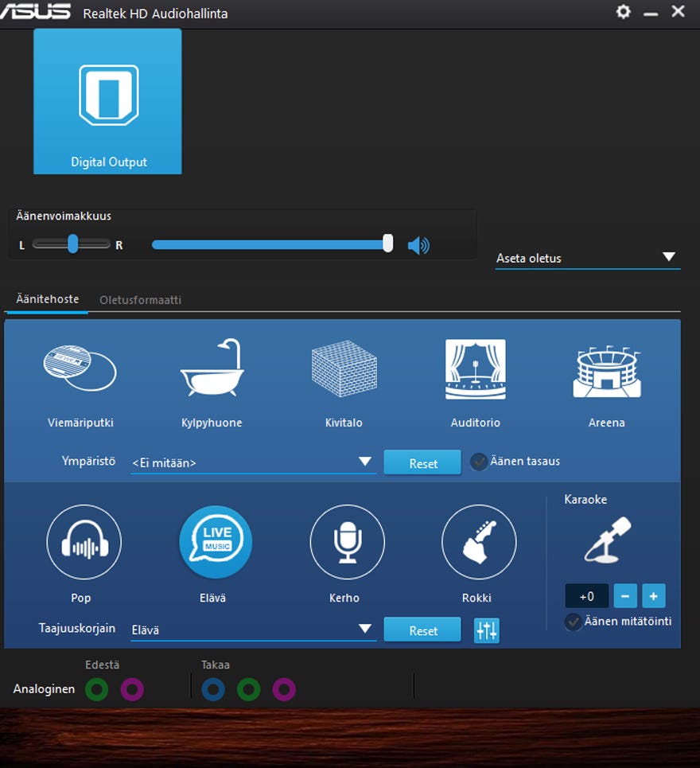The height and width of the screenshot is (768, 700).
Task: Minimize the Realtek HD Audiohallinta window
Action: click(x=651, y=14)
